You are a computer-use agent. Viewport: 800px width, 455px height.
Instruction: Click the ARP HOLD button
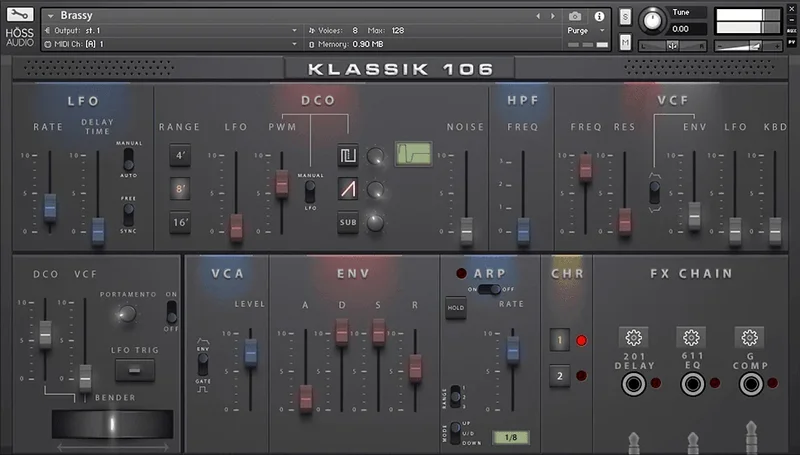(456, 308)
